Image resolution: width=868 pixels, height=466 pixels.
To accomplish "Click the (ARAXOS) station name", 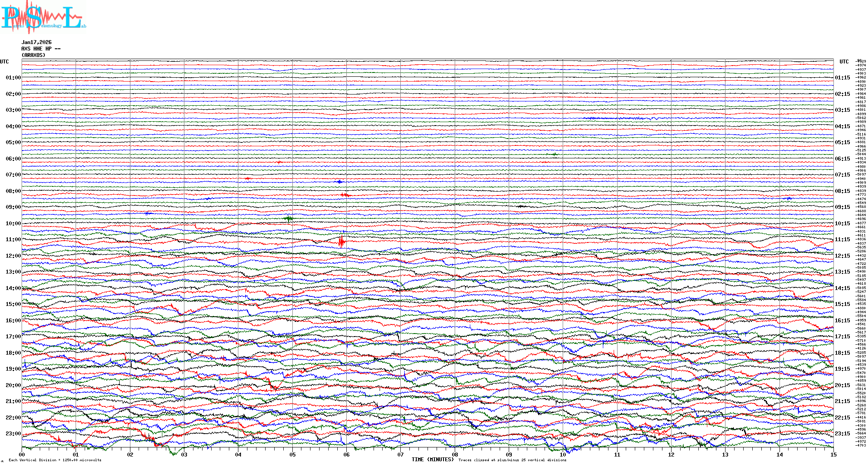I will [x=33, y=55].
